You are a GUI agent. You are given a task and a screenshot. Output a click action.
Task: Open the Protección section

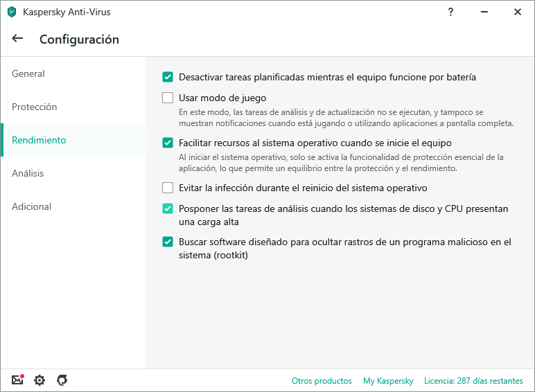click(x=35, y=107)
